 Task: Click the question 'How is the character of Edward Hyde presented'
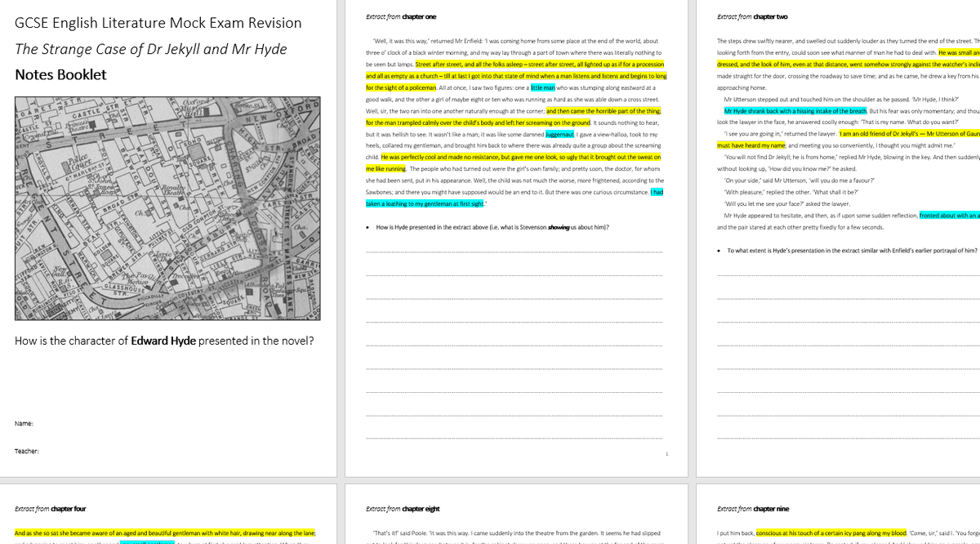[x=164, y=341]
